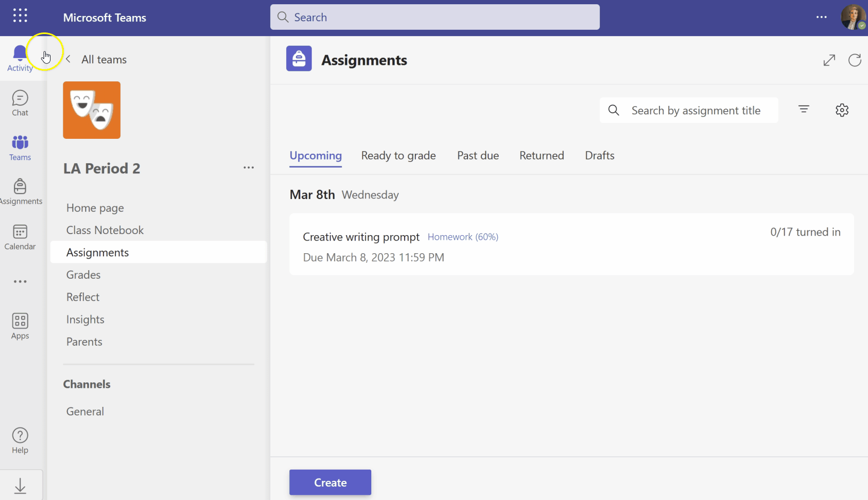Open the Calendar from sidebar
This screenshot has width=868, height=500.
coord(20,237)
